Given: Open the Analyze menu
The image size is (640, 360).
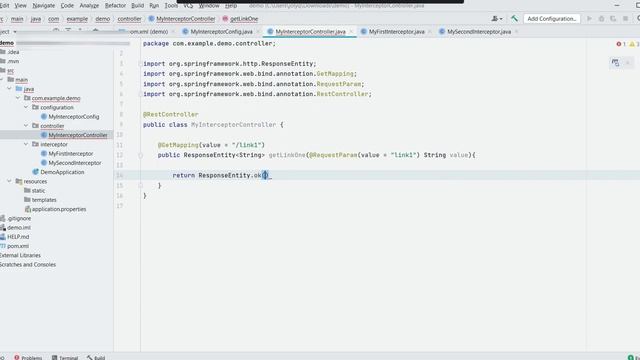Looking at the screenshot, I should 89,6.
